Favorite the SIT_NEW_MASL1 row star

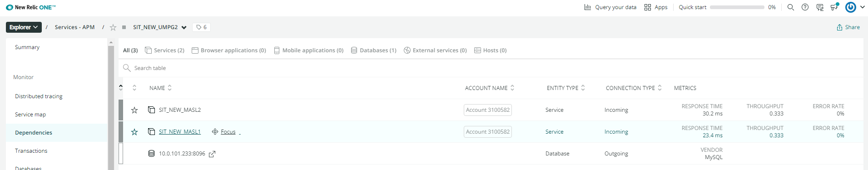pos(134,132)
